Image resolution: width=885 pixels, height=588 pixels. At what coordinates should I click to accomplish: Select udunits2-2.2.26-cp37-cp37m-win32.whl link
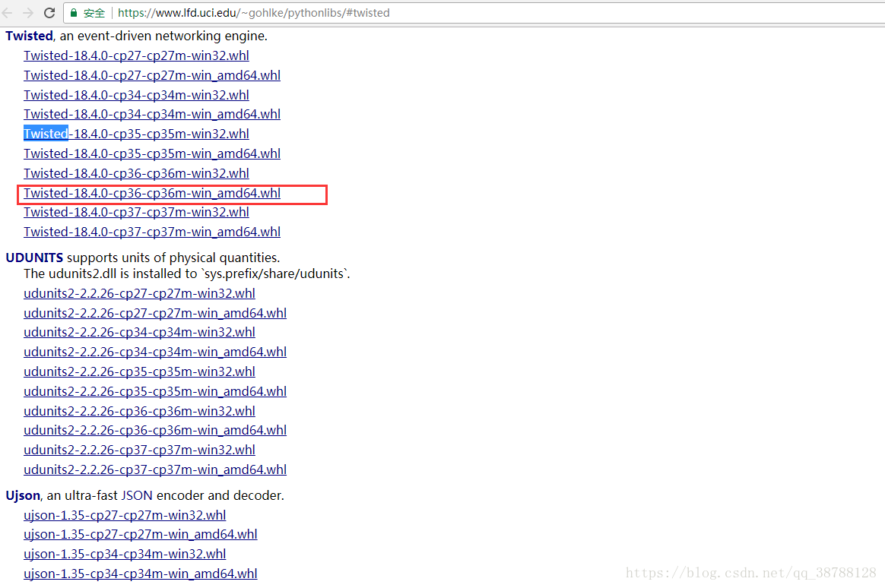[x=139, y=450]
